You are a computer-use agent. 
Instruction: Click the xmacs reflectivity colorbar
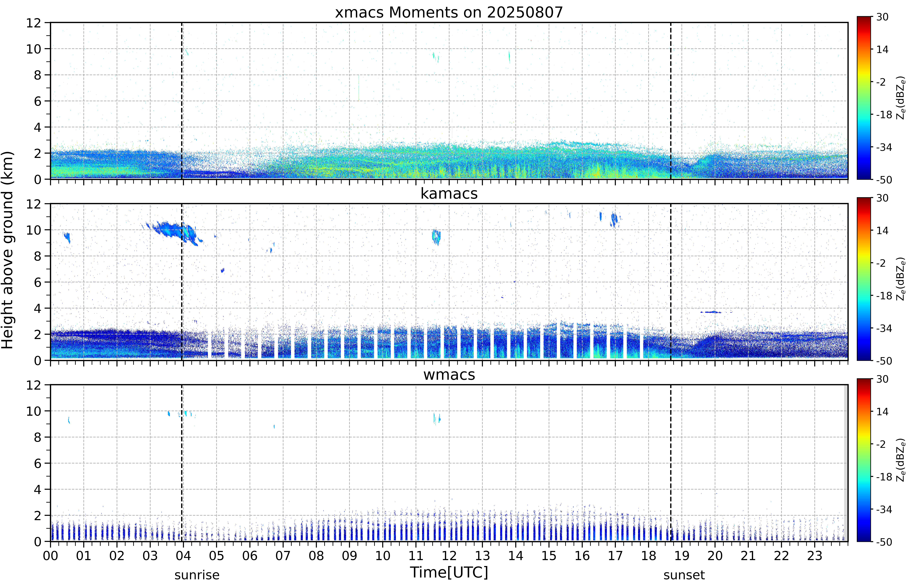pyautogui.click(x=863, y=98)
